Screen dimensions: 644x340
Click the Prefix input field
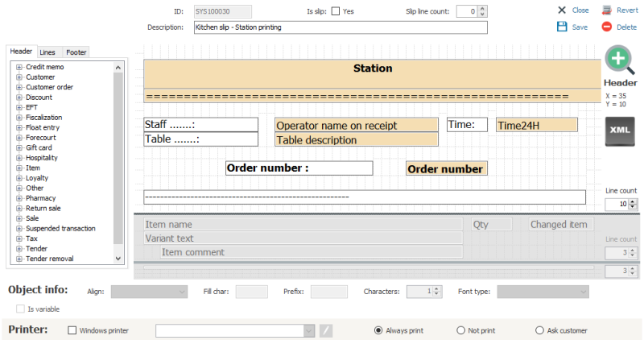[329, 292]
